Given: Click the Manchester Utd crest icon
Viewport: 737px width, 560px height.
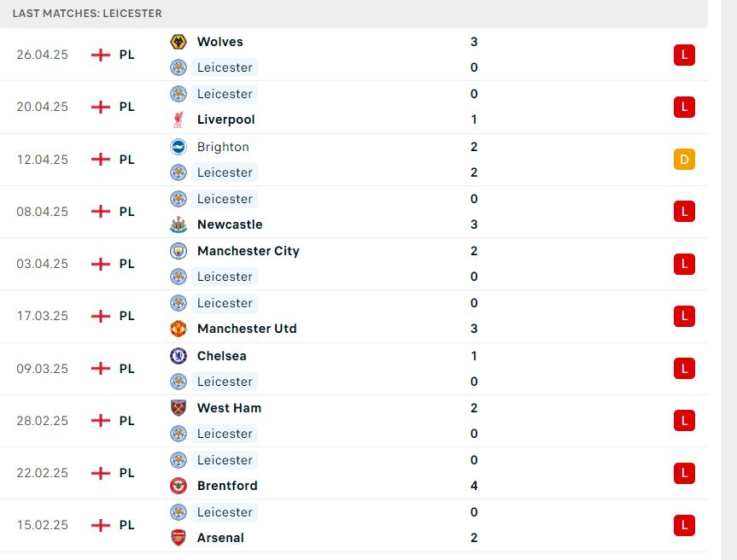Looking at the screenshot, I should tap(178, 329).
